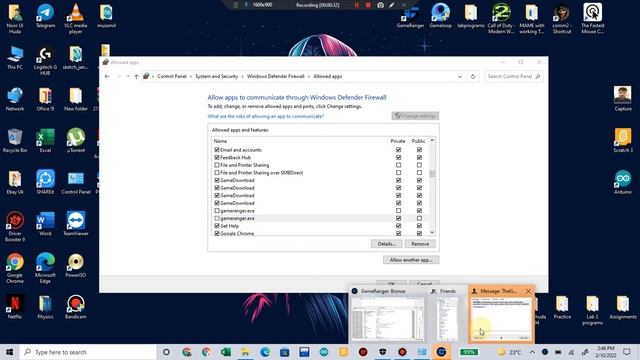Viewport: 640px width, 360px height.
Task: Open File Explorer from the taskbar
Action: pyautogui.click(x=245, y=352)
